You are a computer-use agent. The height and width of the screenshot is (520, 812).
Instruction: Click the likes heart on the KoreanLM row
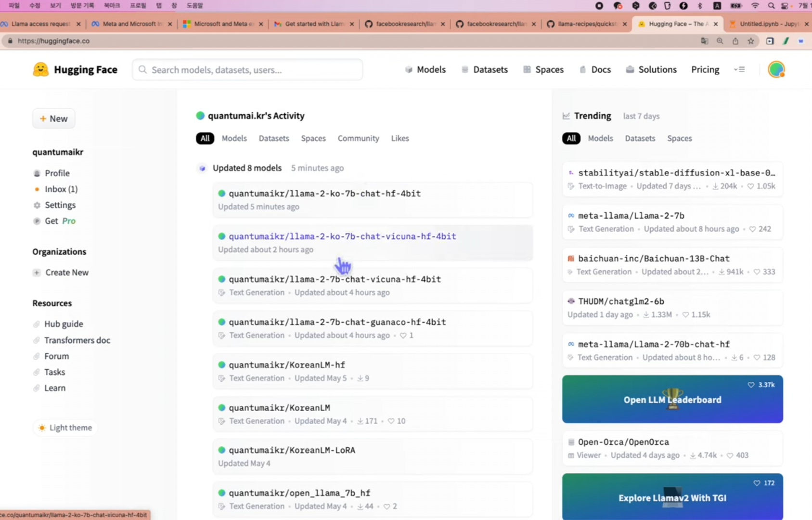391,421
